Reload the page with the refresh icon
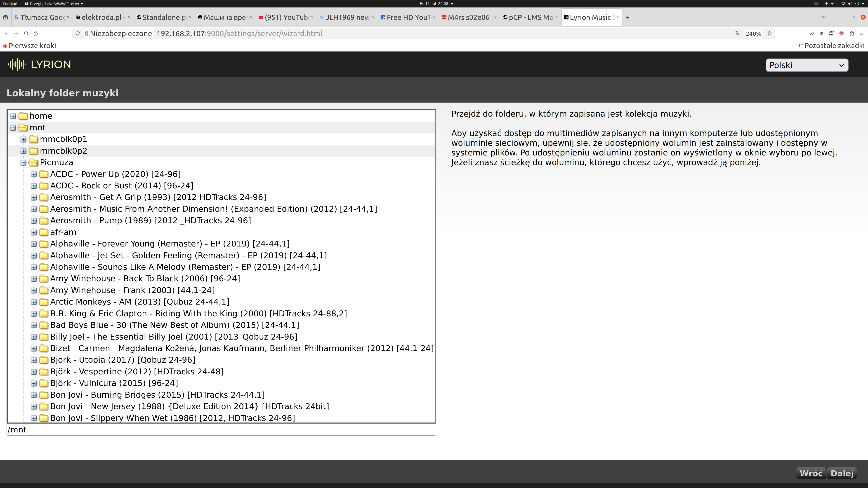The image size is (868, 488). click(x=26, y=33)
